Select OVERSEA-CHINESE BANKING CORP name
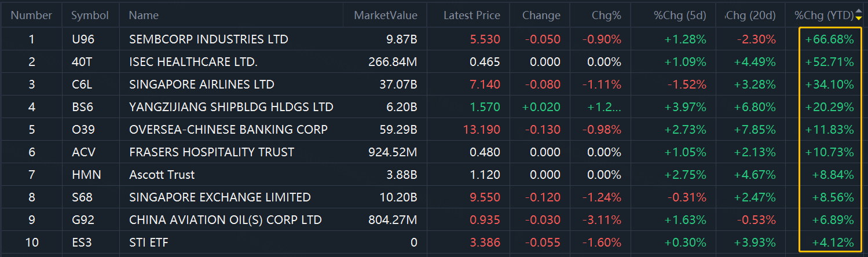 click(x=228, y=130)
